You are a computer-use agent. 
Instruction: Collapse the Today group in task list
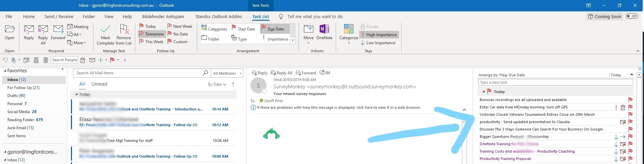[484, 91]
